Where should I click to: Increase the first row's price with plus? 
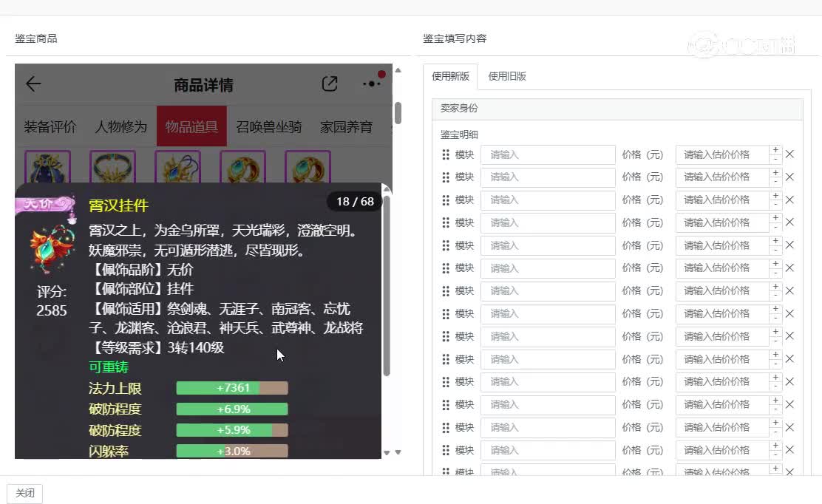tap(775, 150)
